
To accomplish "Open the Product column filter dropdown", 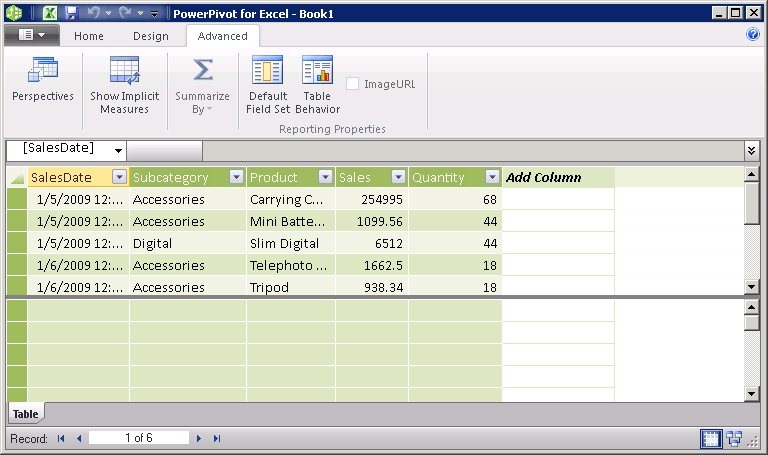I will [326, 177].
